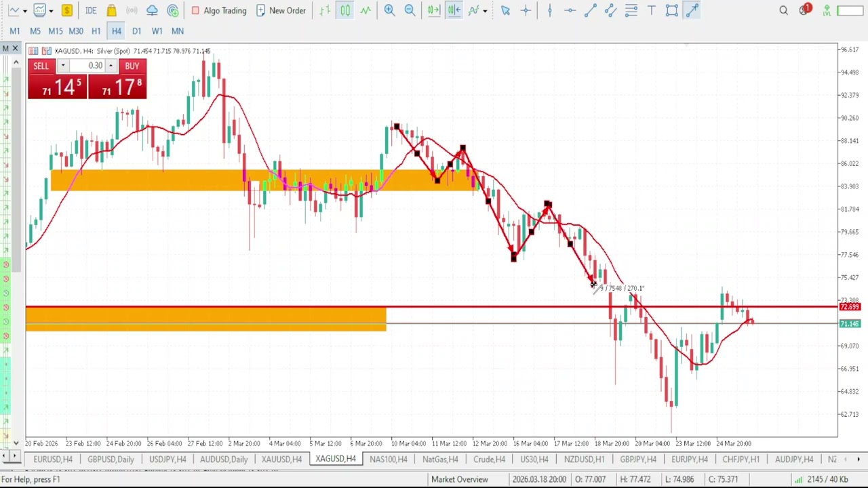Click the New Order button
Screen dimensions: 868x488
tap(281, 10)
